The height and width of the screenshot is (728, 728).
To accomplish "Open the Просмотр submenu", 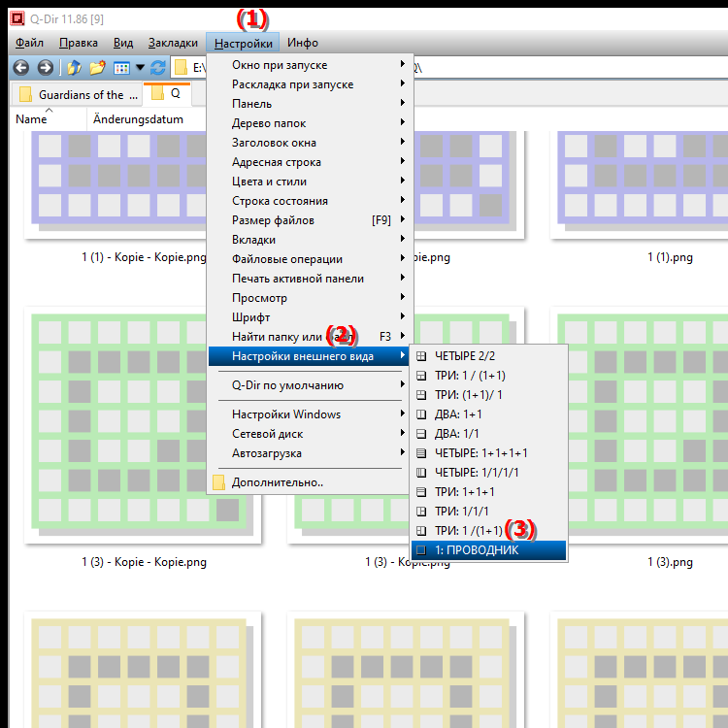I will [x=309, y=298].
